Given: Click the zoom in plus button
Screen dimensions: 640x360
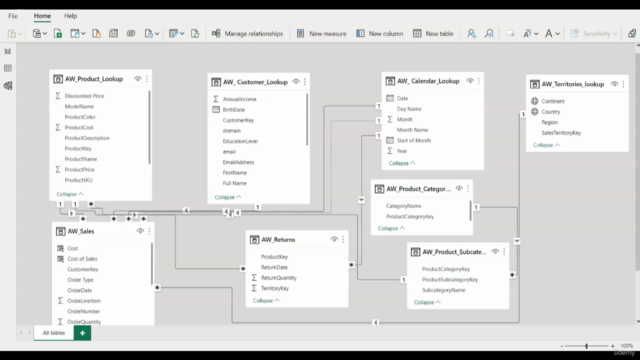Looking at the screenshot, I should [x=613, y=346].
